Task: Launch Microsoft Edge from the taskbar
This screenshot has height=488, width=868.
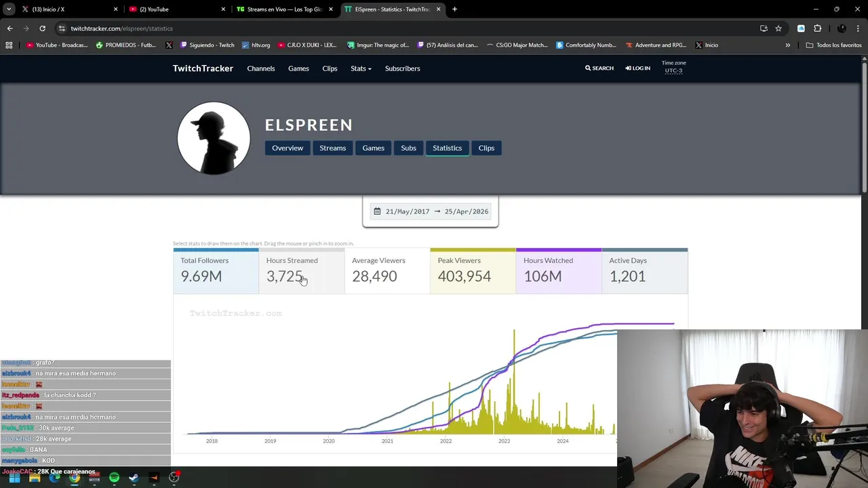Action: tap(54, 477)
